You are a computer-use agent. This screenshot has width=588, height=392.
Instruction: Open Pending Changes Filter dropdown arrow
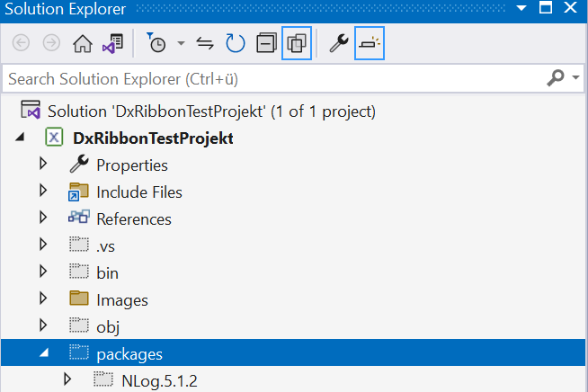pyautogui.click(x=181, y=43)
